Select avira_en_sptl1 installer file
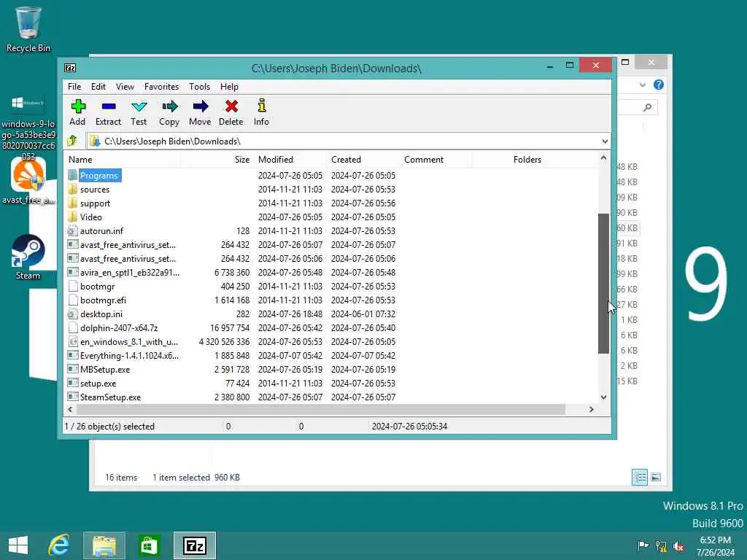Viewport: 747px width, 560px height. [x=130, y=273]
